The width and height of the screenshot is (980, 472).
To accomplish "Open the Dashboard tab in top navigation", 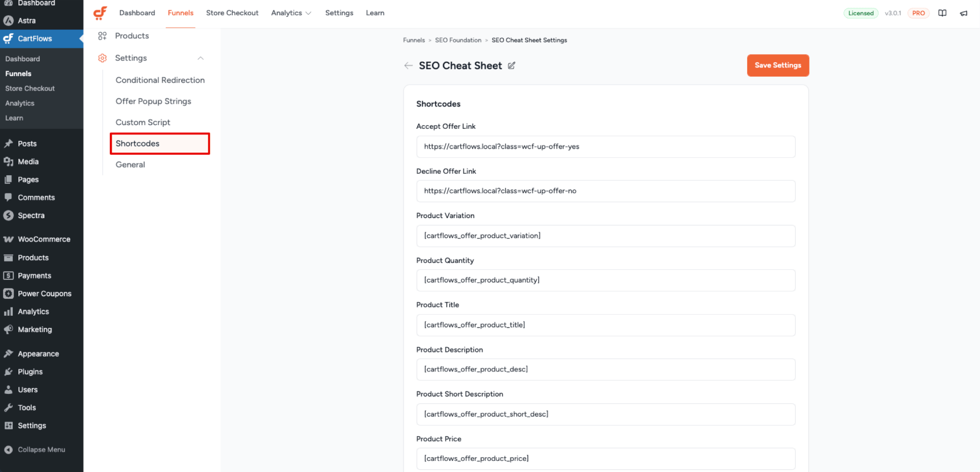I will click(x=137, y=13).
